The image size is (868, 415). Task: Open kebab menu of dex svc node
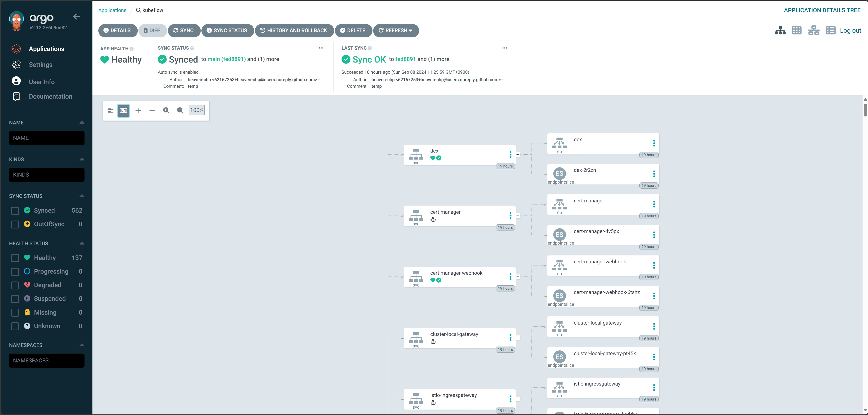(x=510, y=154)
